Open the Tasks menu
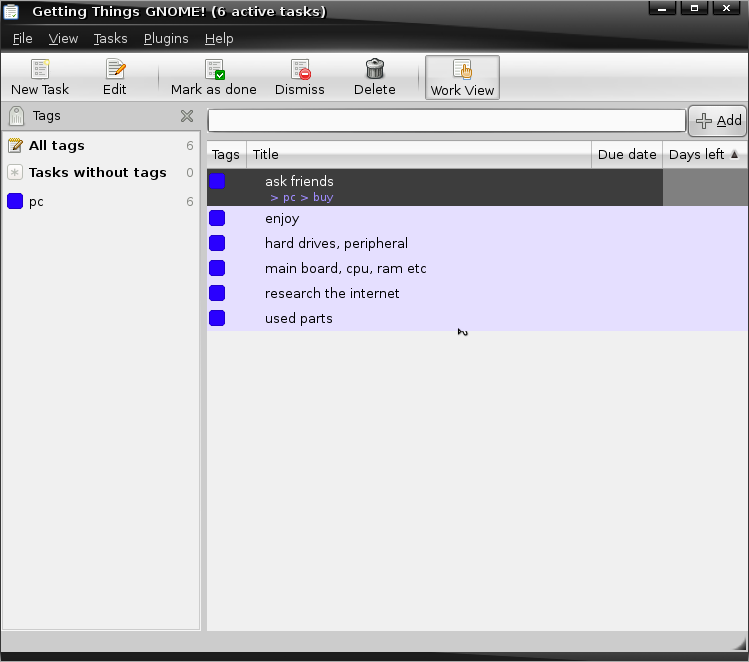Image resolution: width=749 pixels, height=662 pixels. 110,39
